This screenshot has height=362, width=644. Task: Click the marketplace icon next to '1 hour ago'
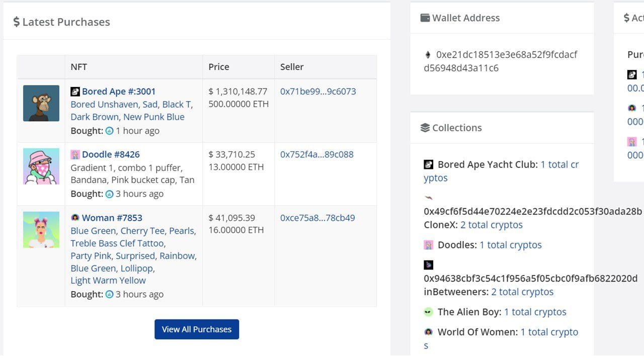coord(109,131)
